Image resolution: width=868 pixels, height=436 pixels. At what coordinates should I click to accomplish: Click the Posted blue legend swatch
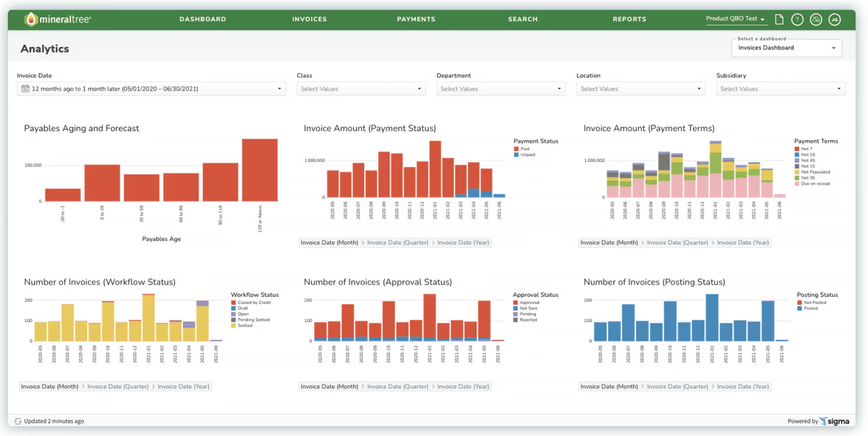click(x=800, y=308)
